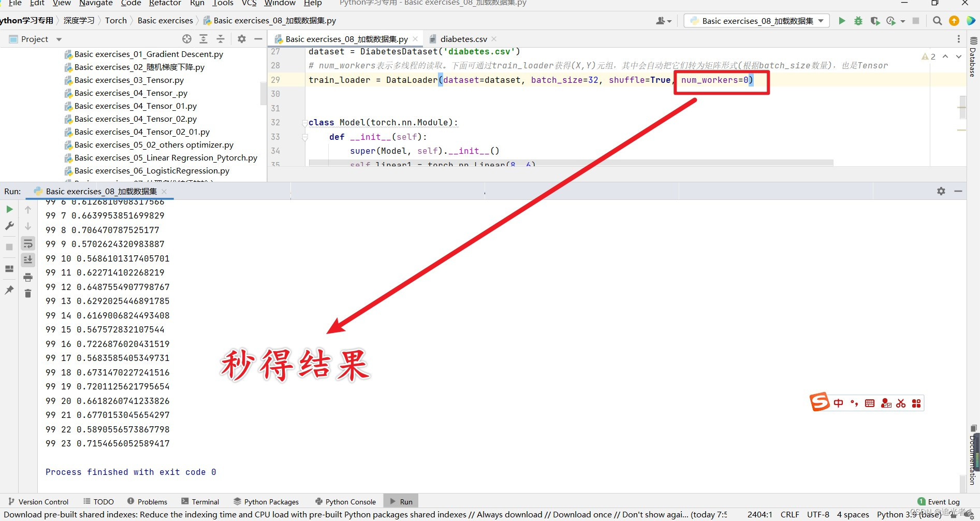
Task: Print the console output
Action: click(x=28, y=277)
